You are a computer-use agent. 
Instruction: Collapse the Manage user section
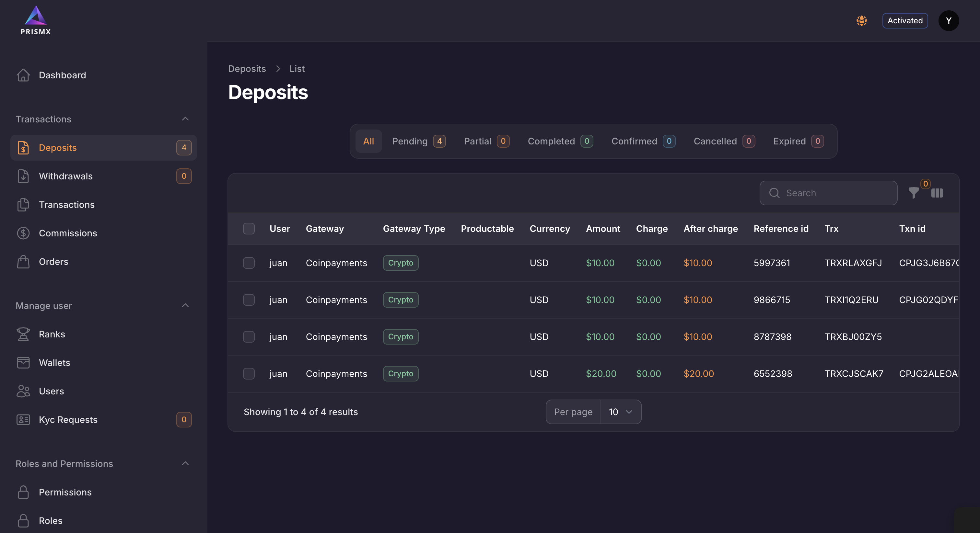click(x=185, y=306)
